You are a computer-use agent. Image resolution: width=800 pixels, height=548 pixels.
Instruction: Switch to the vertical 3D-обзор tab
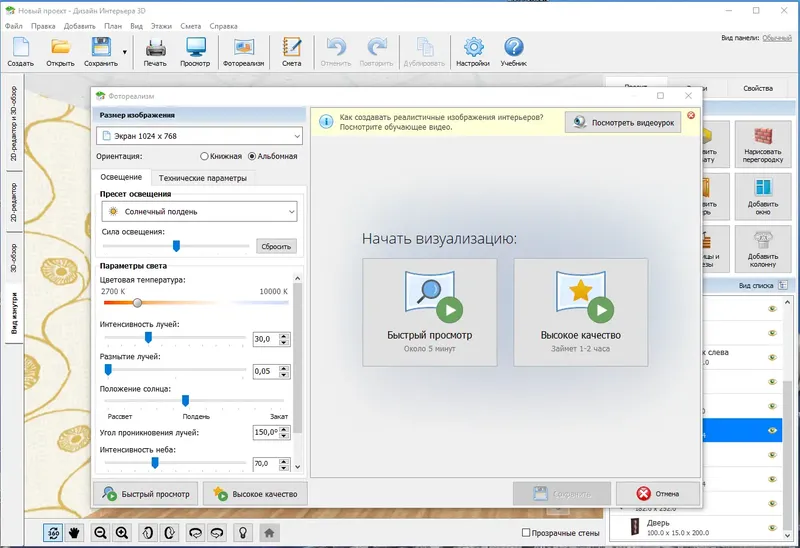click(14, 258)
